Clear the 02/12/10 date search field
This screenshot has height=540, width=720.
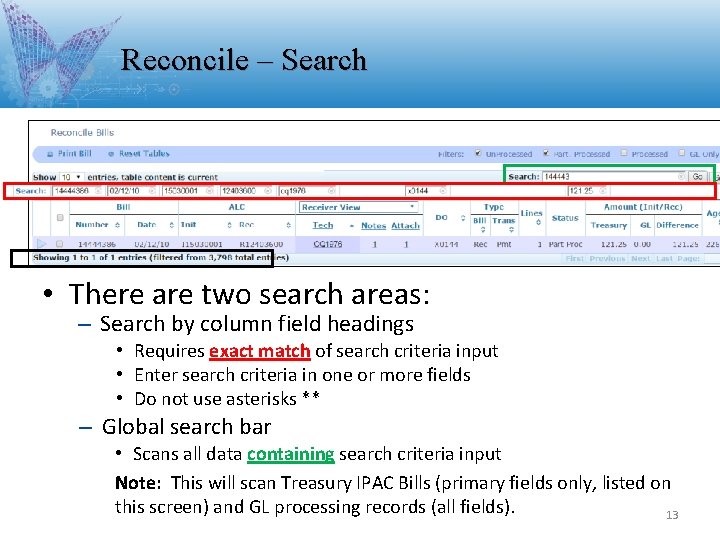[x=152, y=191]
